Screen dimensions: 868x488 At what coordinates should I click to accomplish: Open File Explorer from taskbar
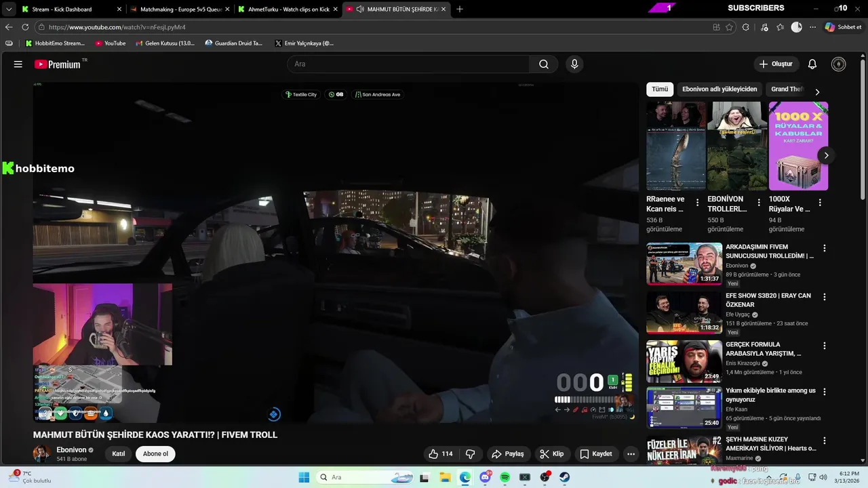445,477
